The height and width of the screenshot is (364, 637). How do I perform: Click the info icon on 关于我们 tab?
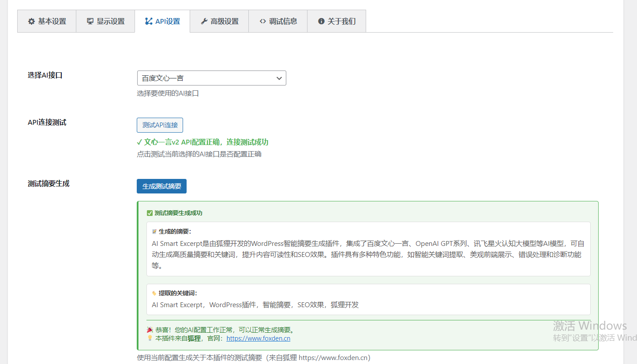tap(321, 21)
